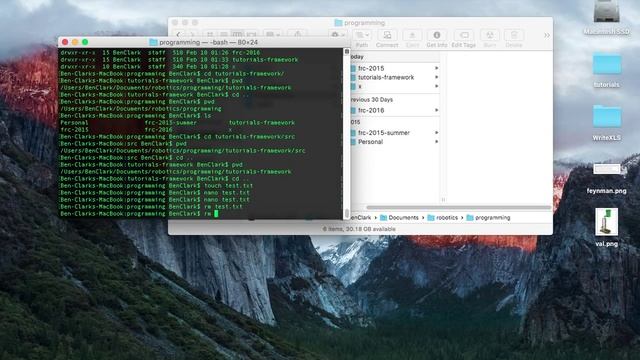Expand the Personal folder arrow

[x=436, y=142]
